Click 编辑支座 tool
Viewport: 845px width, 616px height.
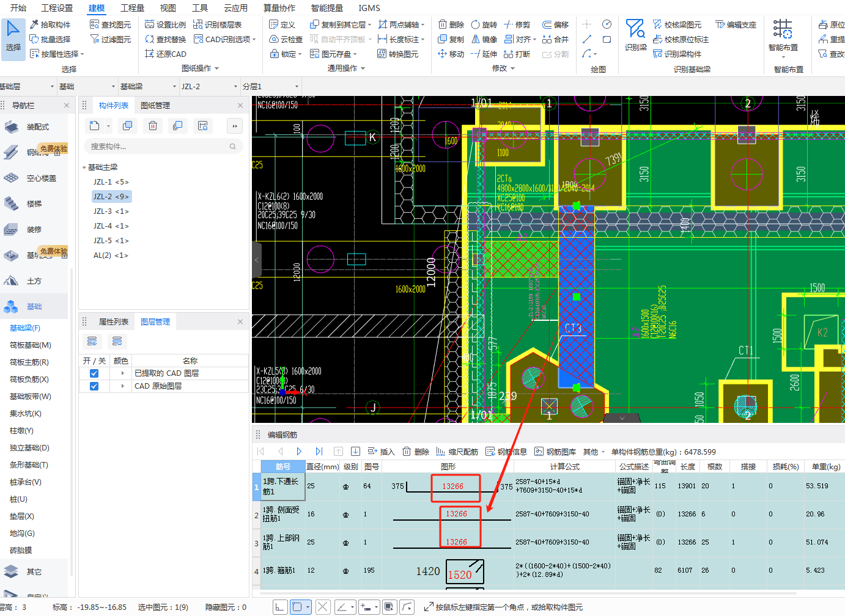pos(736,24)
